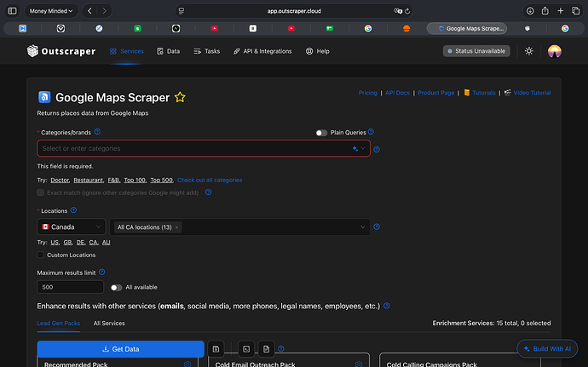Viewport: 588px width, 367px height.
Task: Open browser downloads list
Action: [x=530, y=11]
